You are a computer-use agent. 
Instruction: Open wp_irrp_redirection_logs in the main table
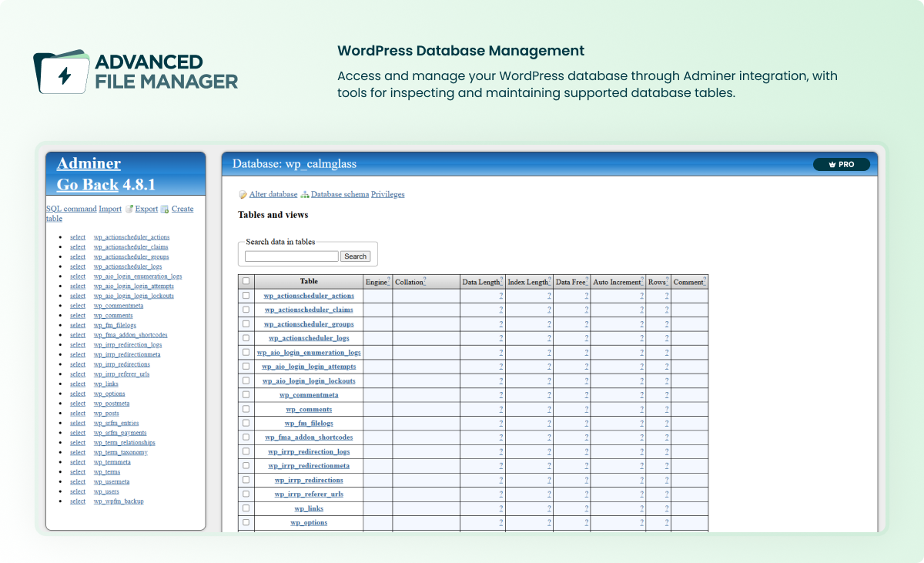tap(309, 451)
